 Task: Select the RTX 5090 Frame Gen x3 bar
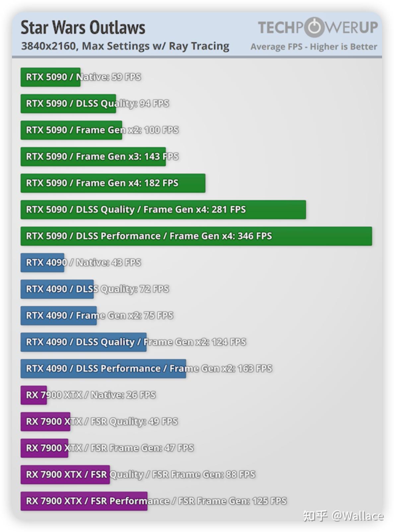[x=93, y=157]
